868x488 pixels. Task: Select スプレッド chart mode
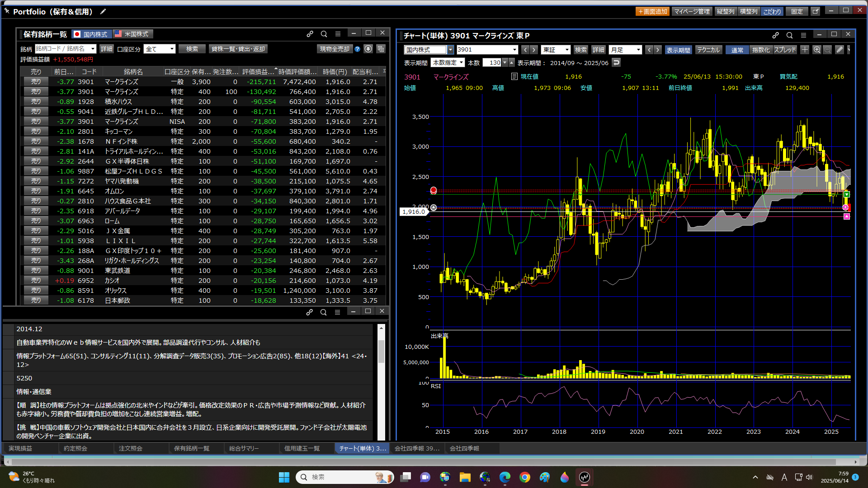click(785, 50)
